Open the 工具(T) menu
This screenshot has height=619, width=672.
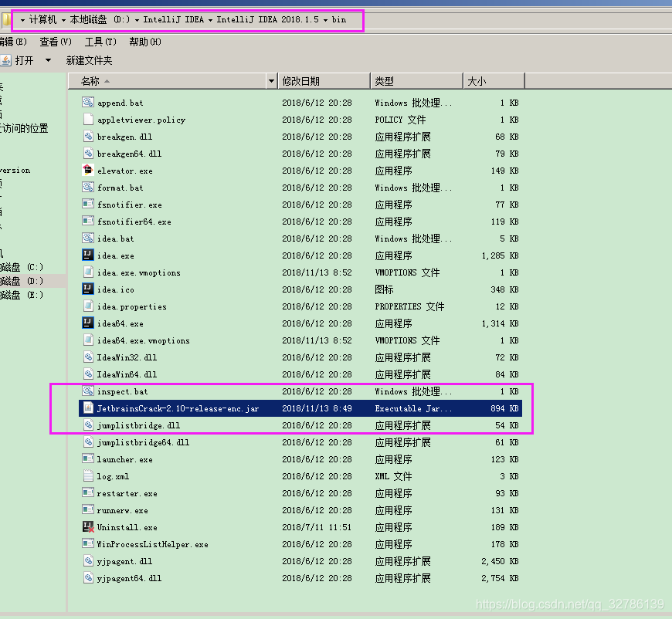tap(100, 42)
